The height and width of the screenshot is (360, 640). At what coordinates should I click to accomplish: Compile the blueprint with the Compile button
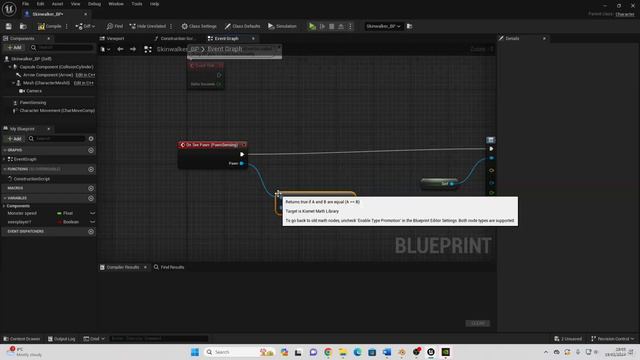coord(49,26)
